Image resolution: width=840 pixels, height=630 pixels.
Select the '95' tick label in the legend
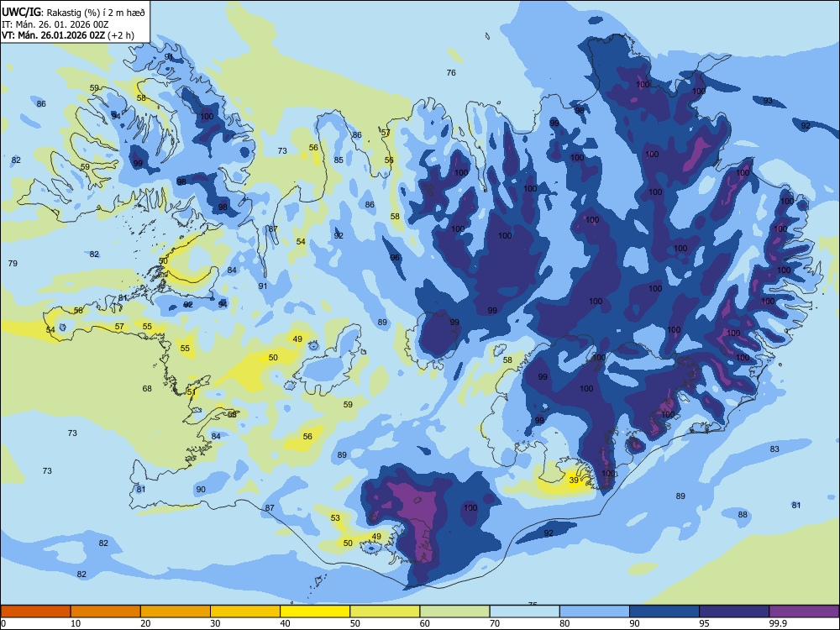pos(705,623)
